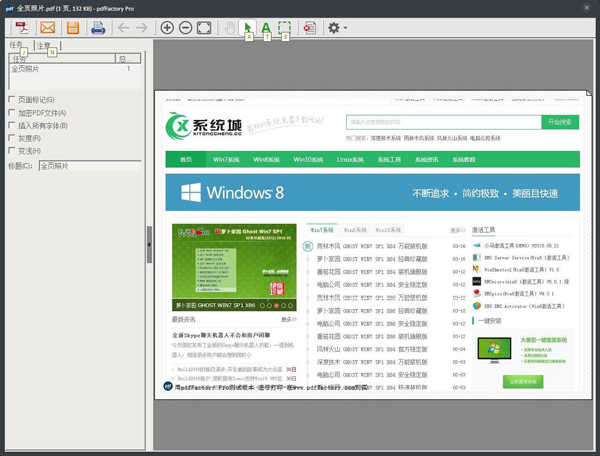This screenshot has height=456, width=600.
Task: Click Win8系统 in the green nav bar
Action: tap(266, 160)
